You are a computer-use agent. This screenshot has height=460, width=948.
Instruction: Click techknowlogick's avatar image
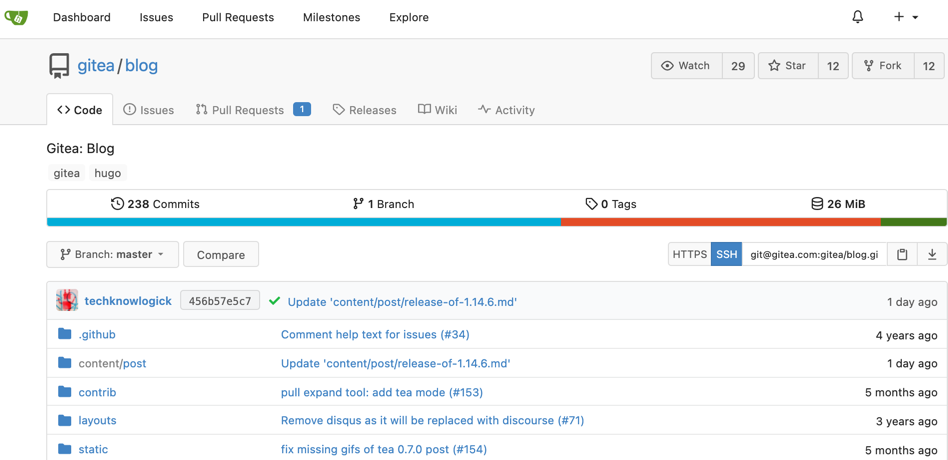pos(67,301)
